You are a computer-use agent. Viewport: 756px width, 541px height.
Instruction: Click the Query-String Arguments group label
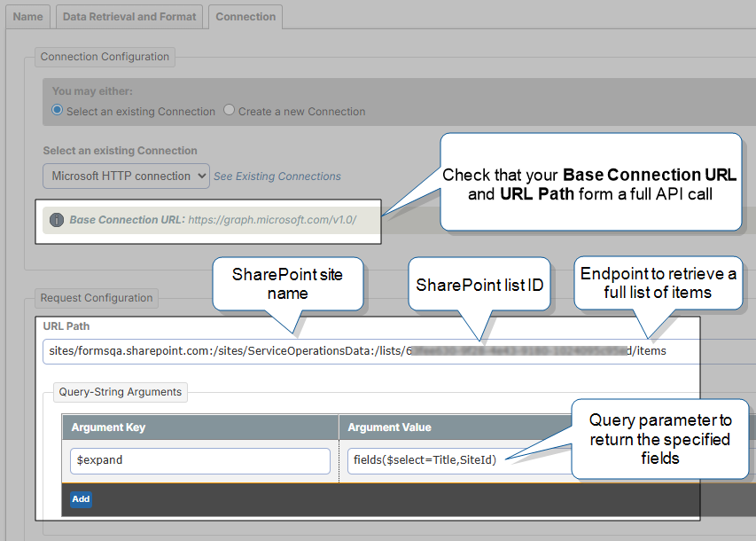[120, 392]
